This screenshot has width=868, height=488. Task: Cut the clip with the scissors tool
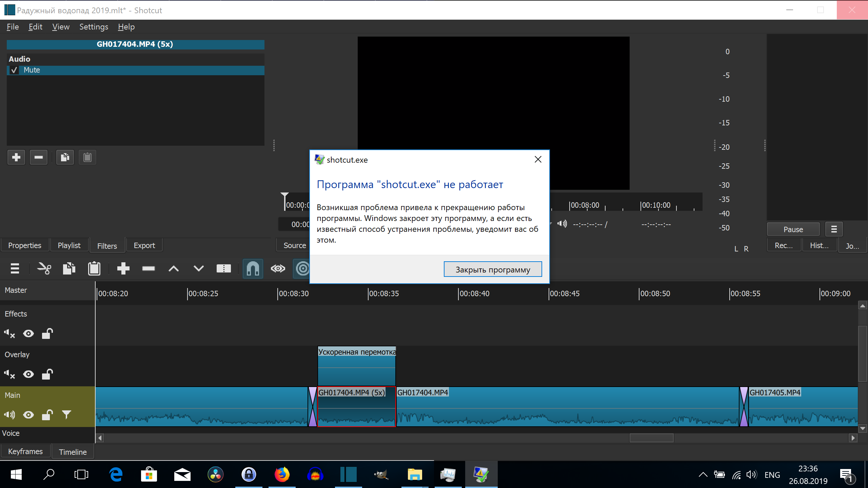tap(44, 268)
